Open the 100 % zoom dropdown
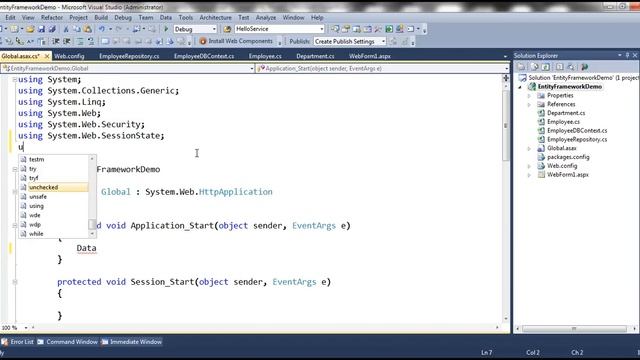Screen dimensions: 640x360 pos(26,328)
